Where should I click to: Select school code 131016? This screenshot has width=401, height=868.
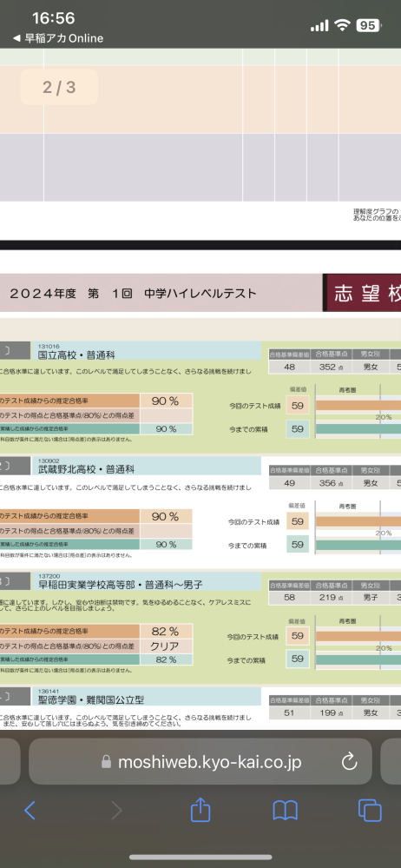click(49, 346)
